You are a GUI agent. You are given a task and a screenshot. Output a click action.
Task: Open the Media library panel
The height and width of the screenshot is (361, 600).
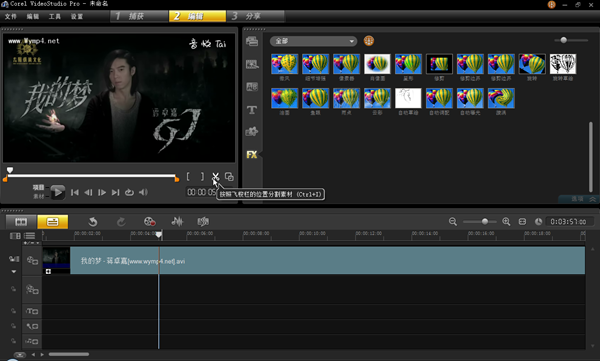(x=252, y=41)
